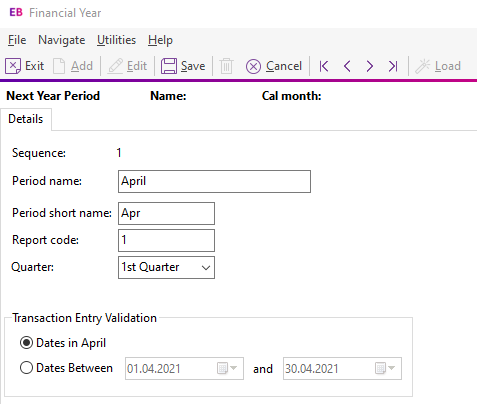Click the Save disk icon
The image size is (477, 404).
(169, 66)
